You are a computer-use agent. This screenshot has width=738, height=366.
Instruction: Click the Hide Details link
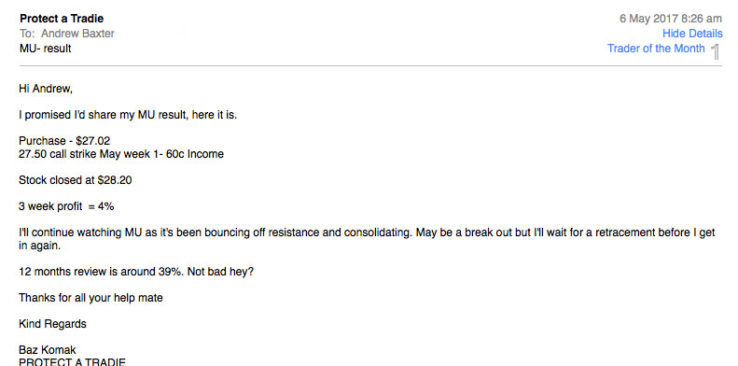tap(692, 33)
